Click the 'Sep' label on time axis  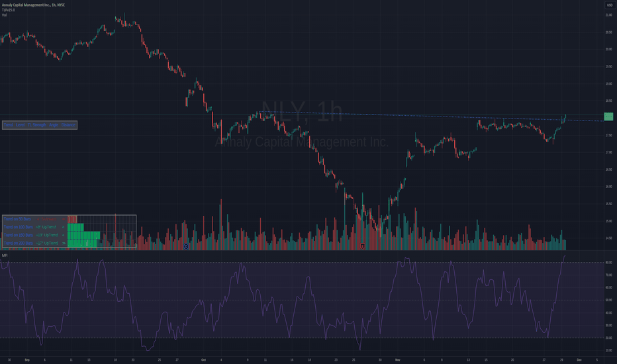27,359
